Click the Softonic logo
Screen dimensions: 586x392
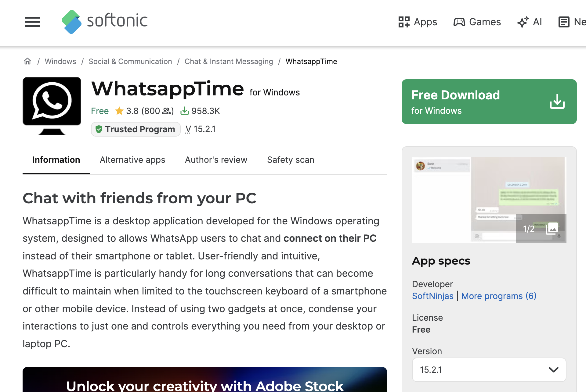pos(104,22)
